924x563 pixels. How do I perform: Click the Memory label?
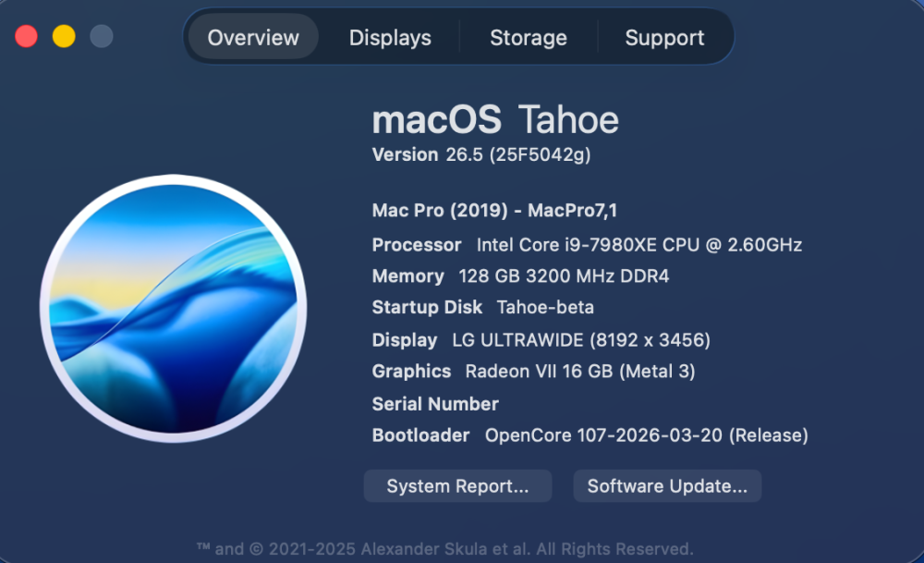point(408,275)
